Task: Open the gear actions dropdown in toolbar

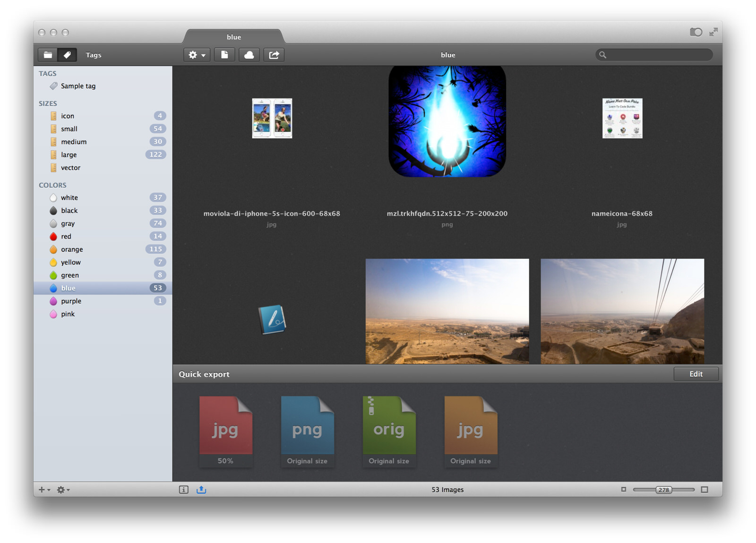Action: pyautogui.click(x=197, y=55)
